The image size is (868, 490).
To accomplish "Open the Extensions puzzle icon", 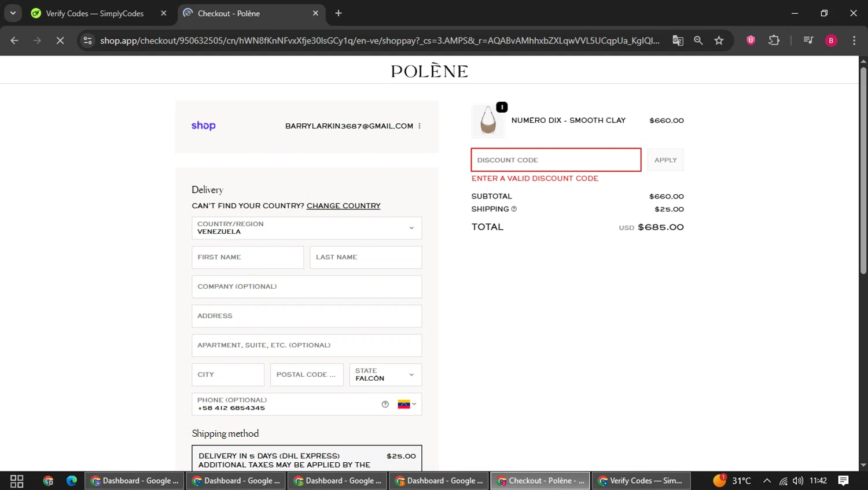I will pos(774,40).
